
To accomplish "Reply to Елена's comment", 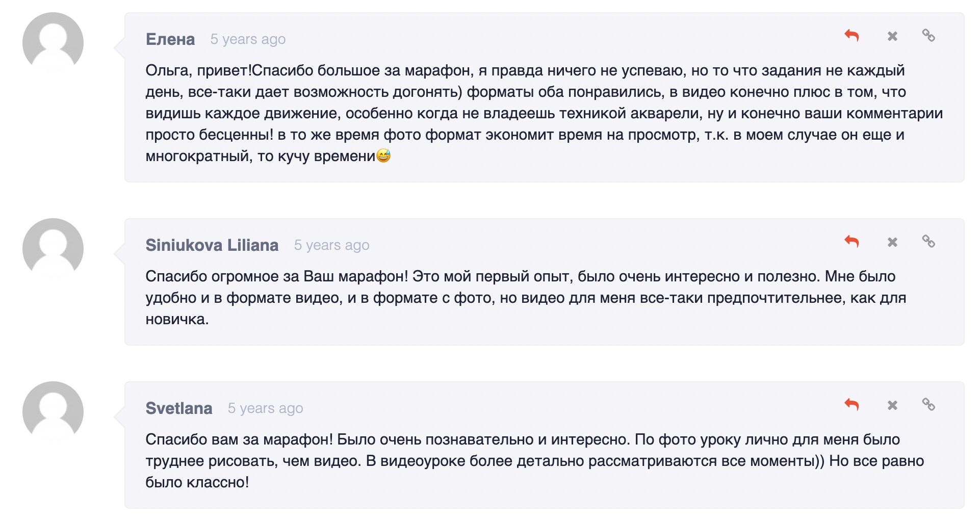I will click(852, 36).
